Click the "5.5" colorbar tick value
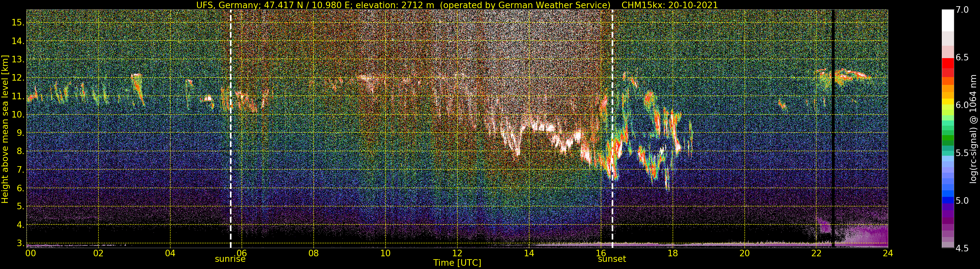This screenshot has width=980, height=269. (x=962, y=153)
